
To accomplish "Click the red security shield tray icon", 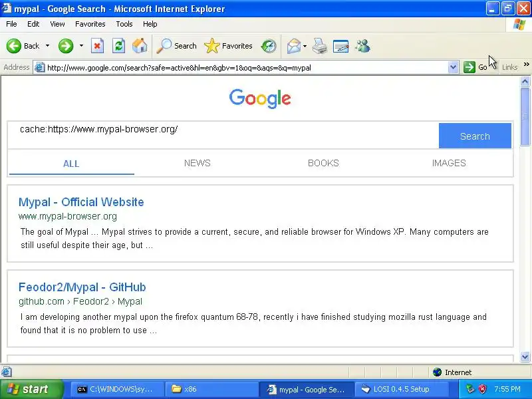I will click(x=483, y=389).
